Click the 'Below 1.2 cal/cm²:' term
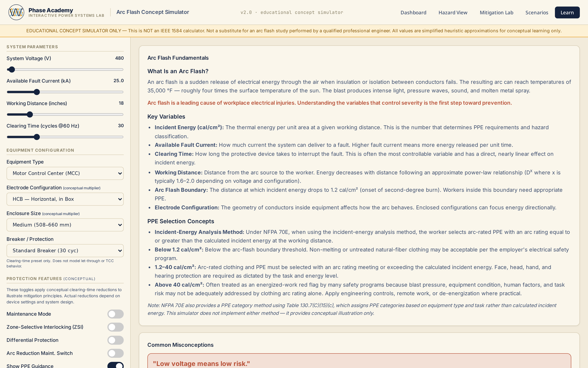 tap(179, 250)
